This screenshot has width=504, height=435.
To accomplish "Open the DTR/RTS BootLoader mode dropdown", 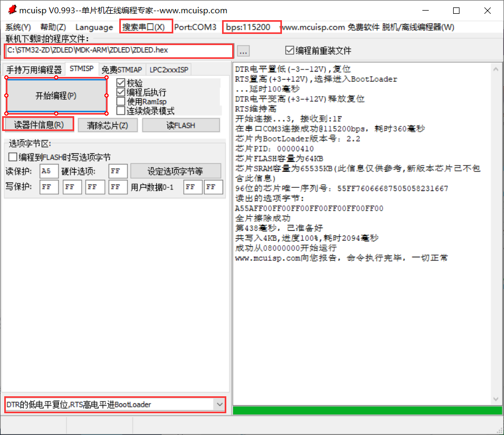I will tap(115, 404).
